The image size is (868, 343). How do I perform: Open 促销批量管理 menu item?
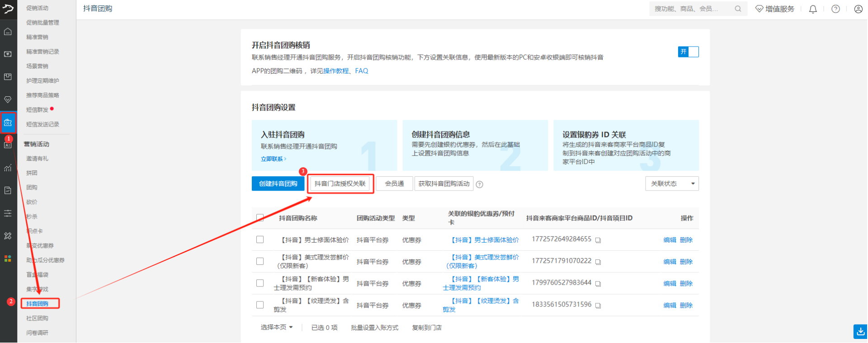click(42, 23)
